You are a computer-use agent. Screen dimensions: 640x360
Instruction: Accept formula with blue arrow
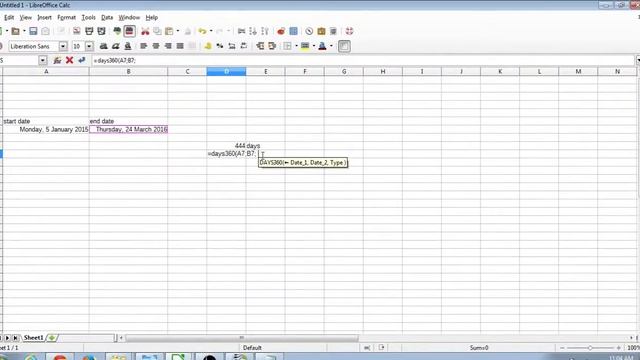tap(82, 60)
